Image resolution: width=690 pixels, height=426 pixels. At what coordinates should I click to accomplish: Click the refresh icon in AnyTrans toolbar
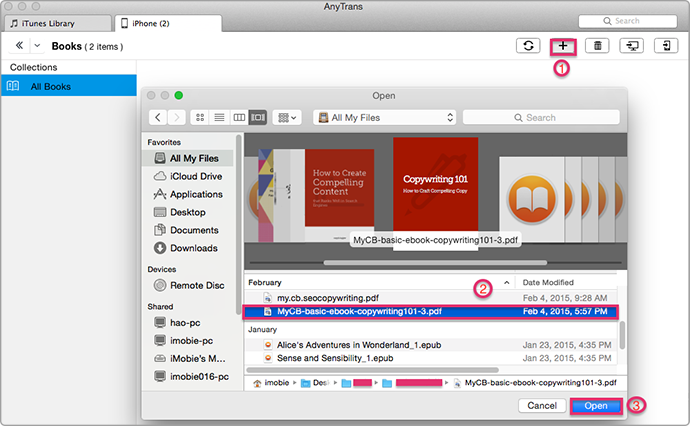coord(528,45)
